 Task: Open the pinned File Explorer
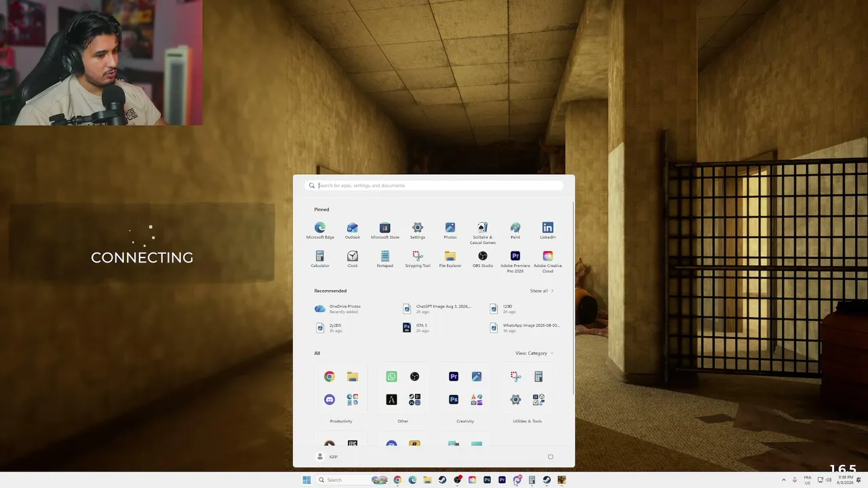point(450,259)
